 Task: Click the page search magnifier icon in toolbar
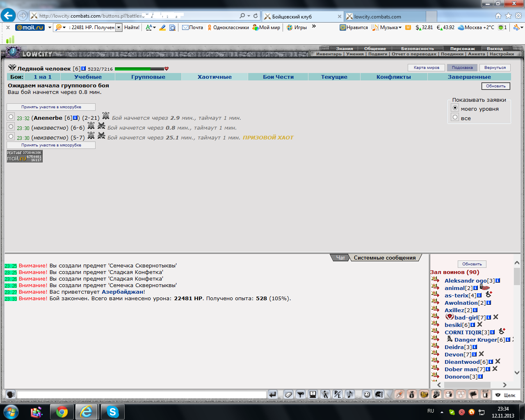tap(173, 27)
